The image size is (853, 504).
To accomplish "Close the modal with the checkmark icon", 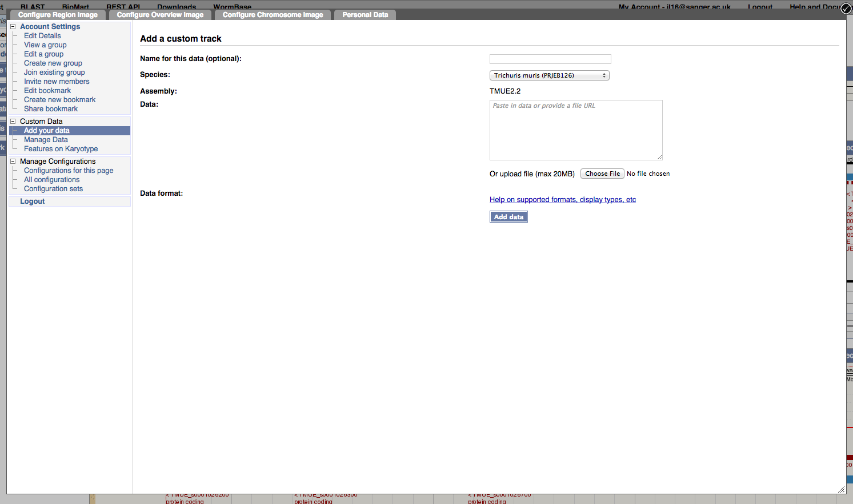I will 846,9.
